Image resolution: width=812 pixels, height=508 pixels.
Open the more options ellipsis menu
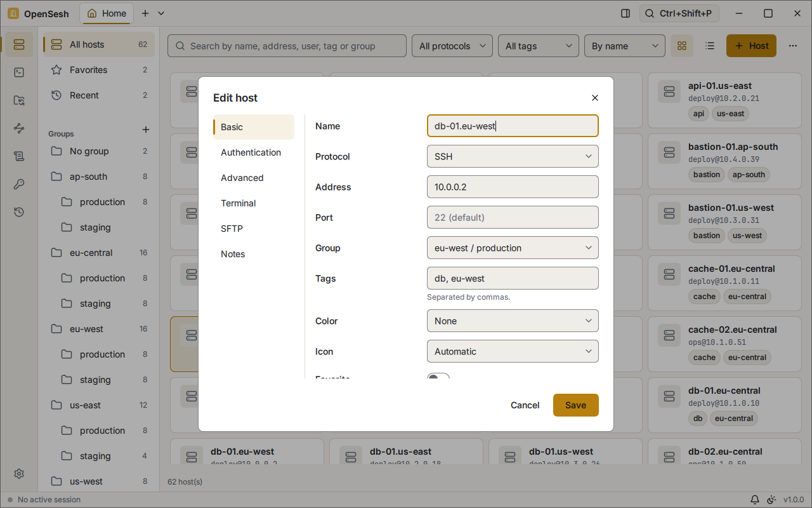pos(793,46)
